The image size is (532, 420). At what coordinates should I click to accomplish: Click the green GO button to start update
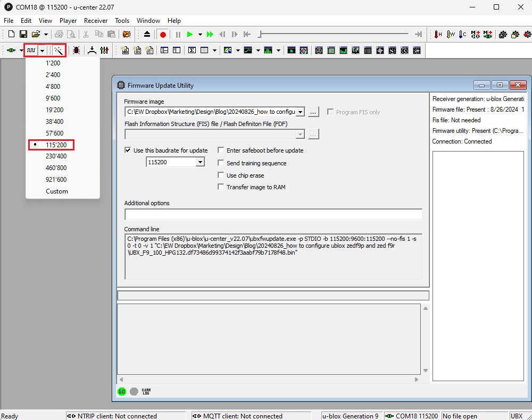pos(122,391)
